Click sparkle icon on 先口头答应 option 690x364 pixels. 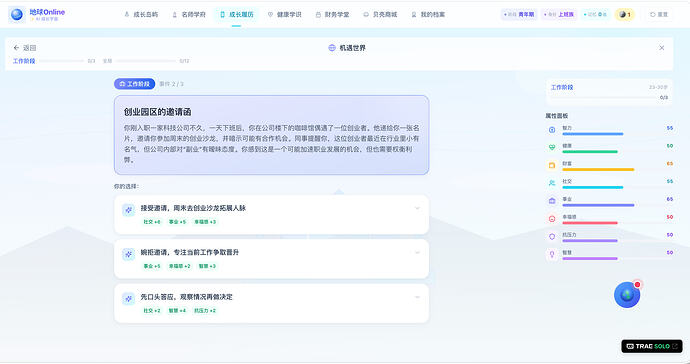click(128, 299)
